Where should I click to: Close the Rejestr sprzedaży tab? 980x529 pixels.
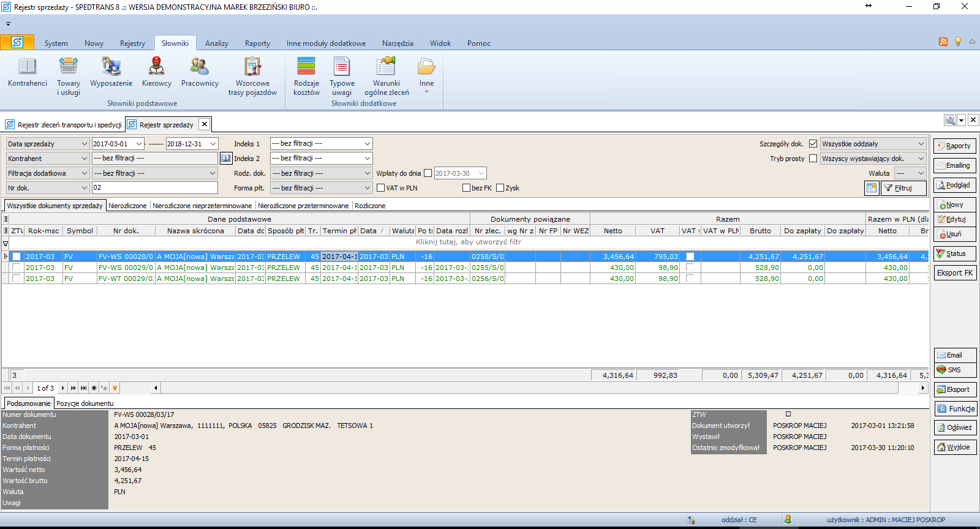(x=205, y=124)
